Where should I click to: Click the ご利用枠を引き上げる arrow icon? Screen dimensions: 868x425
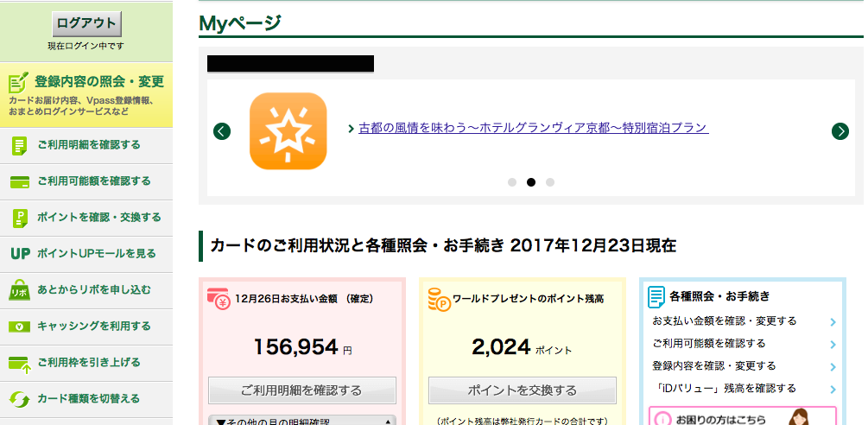pyautogui.click(x=19, y=363)
